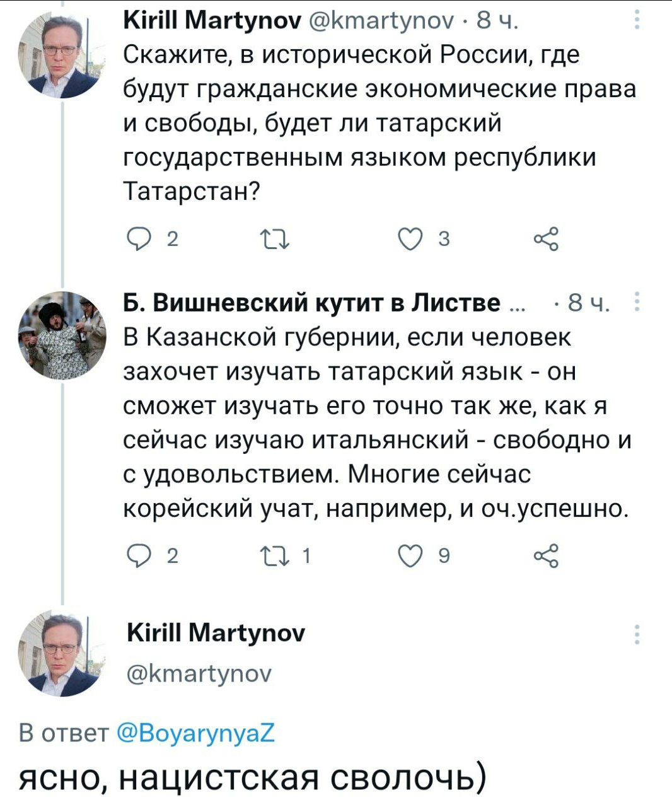Retweet the first Kirill Martynov tweet
This screenshot has height=807, width=672.
[275, 239]
